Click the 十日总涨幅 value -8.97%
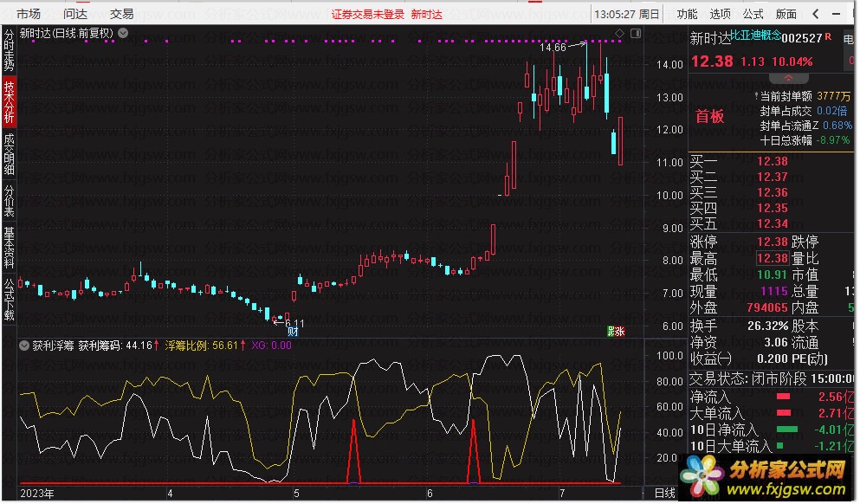860x504 pixels. 832,140
